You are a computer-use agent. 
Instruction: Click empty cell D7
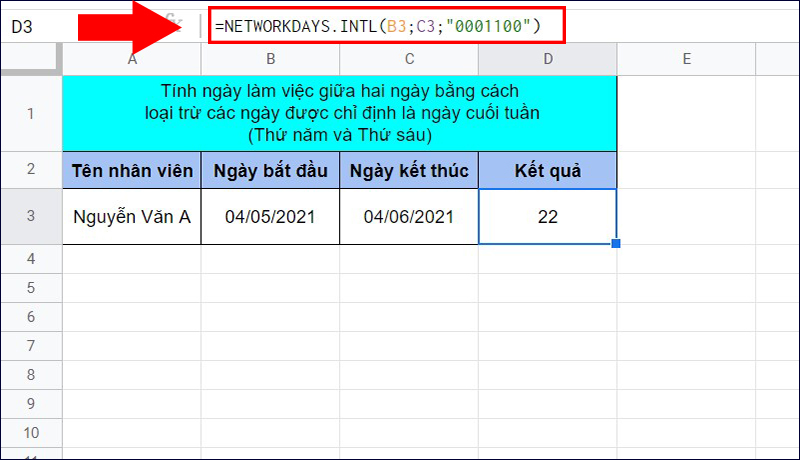point(548,346)
